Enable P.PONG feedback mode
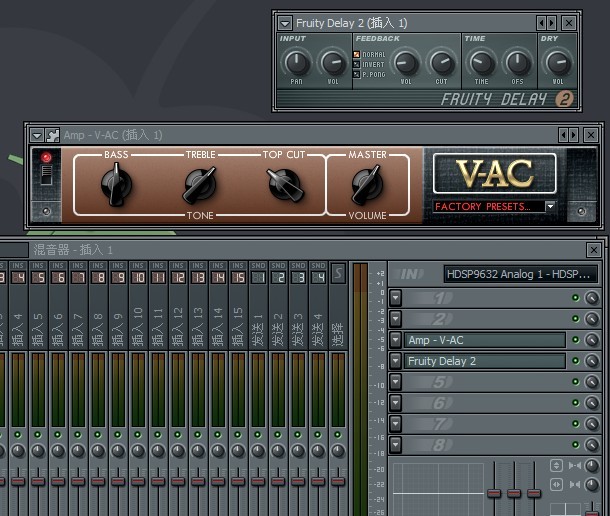Viewport: 610px width, 516px height. pyautogui.click(x=357, y=74)
